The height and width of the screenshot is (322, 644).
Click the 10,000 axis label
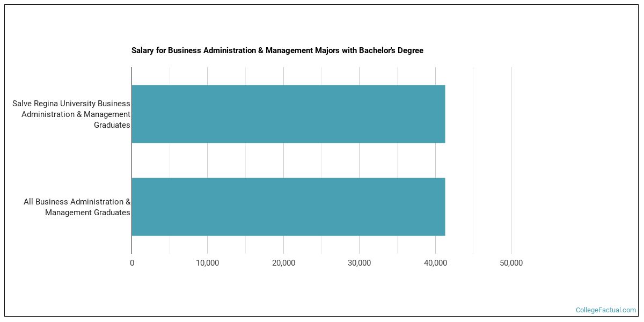[x=208, y=263]
